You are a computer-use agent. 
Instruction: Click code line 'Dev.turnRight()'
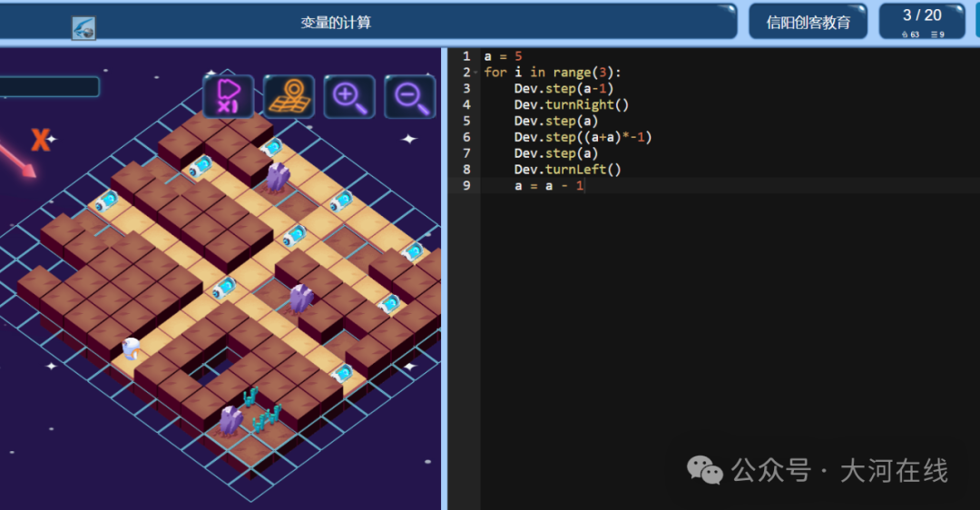[x=572, y=105]
